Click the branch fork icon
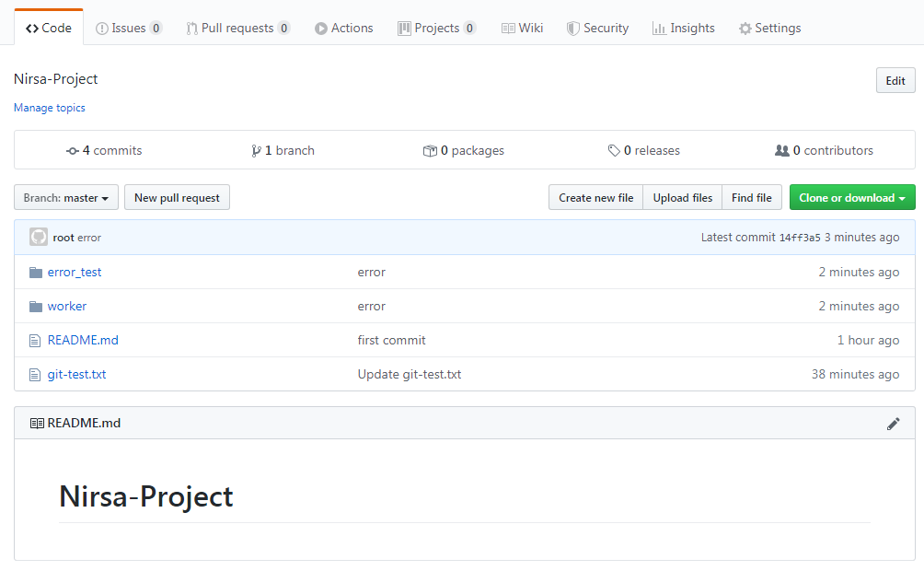 (256, 151)
